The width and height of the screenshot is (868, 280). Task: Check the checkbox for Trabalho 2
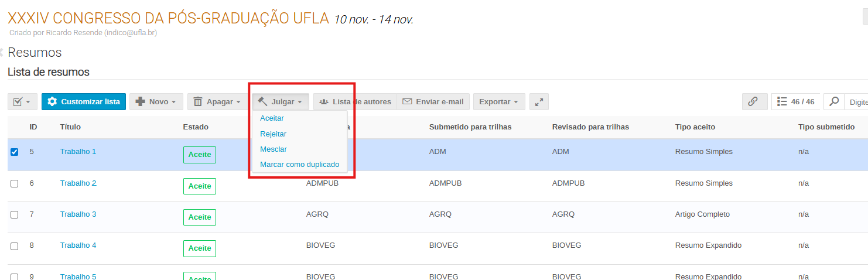pyautogui.click(x=15, y=183)
